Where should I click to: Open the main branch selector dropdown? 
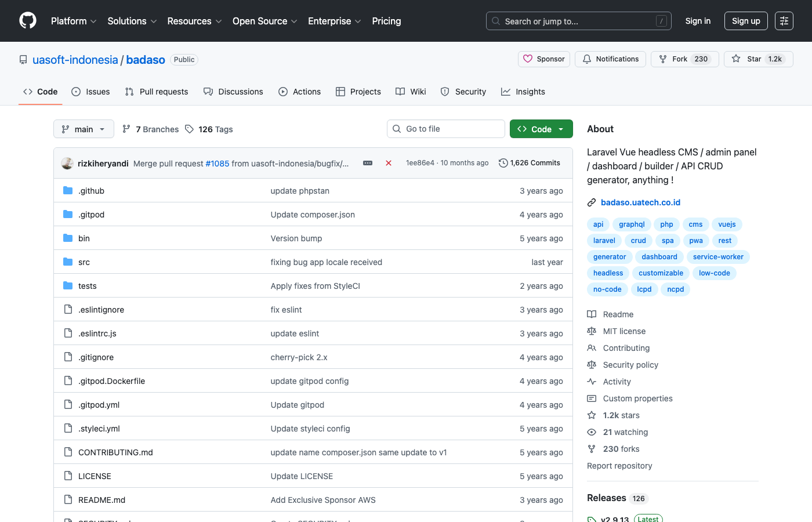[x=84, y=129]
